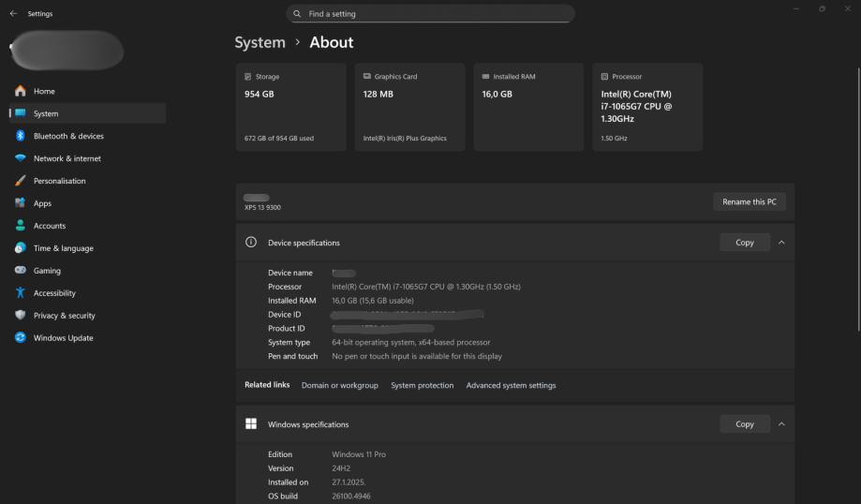Open Bluetooth & devices settings

click(x=68, y=136)
